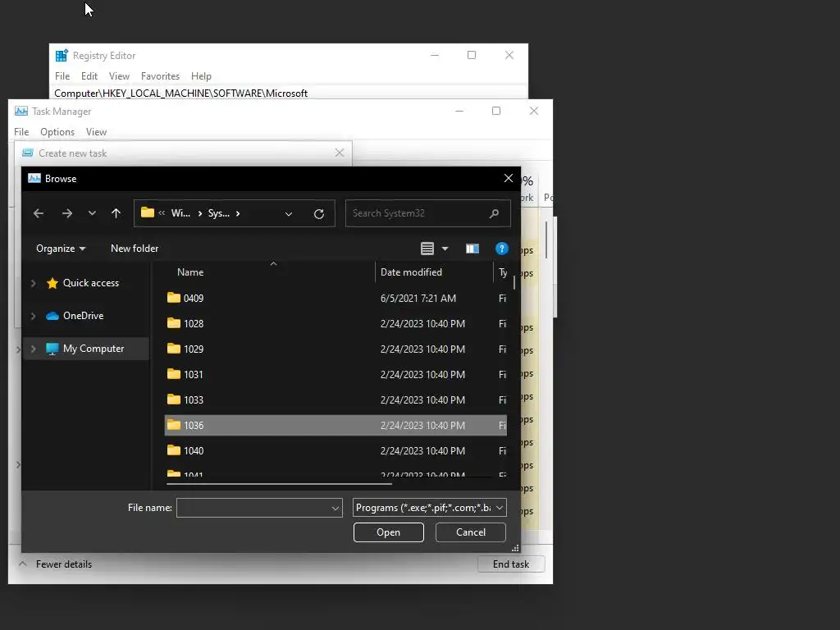The image size is (840, 630).
Task: Open the Organize menu
Action: (x=61, y=249)
